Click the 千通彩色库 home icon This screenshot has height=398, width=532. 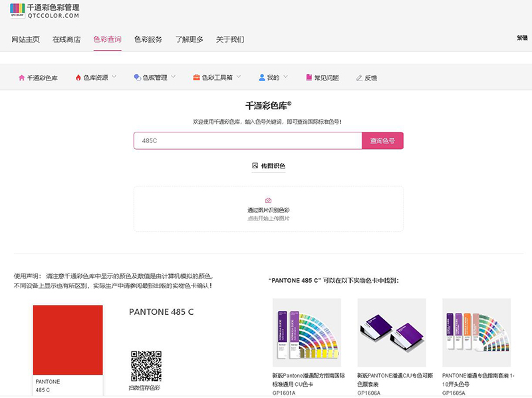21,78
